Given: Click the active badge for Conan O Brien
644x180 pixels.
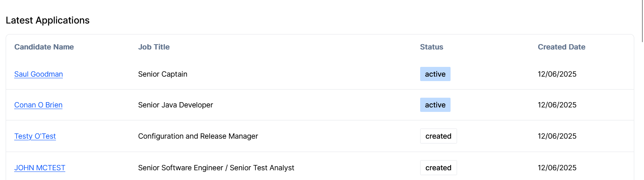Looking at the screenshot, I should [x=435, y=105].
